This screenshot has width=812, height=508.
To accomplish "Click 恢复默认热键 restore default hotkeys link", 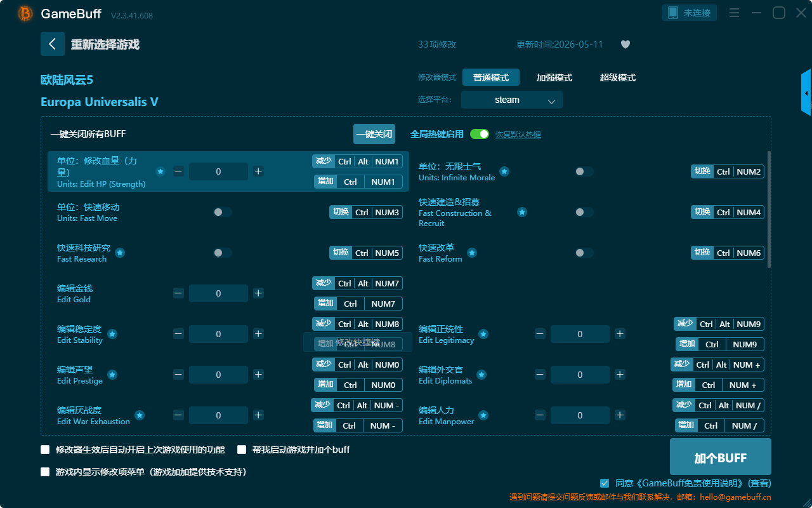I will [518, 135].
